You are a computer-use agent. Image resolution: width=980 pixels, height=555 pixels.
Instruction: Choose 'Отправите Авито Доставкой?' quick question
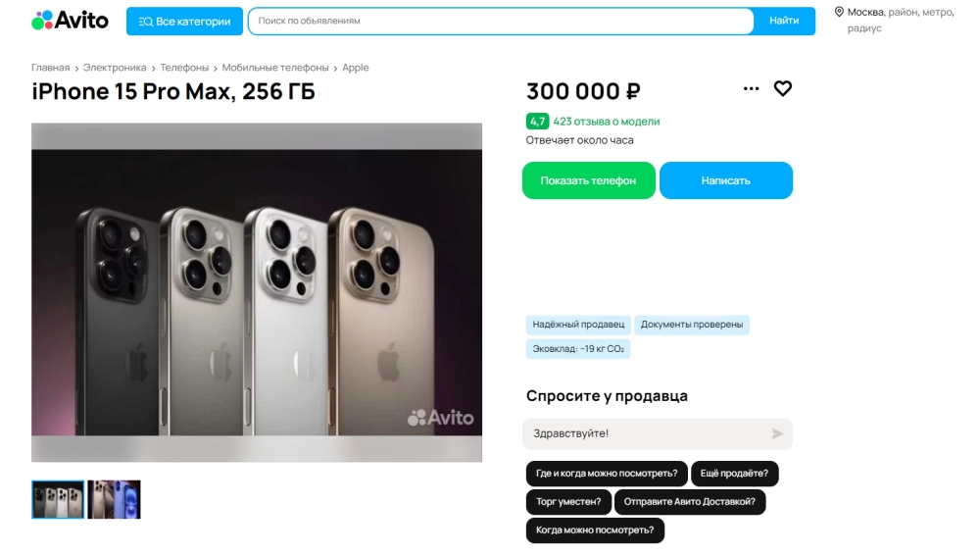(x=690, y=502)
